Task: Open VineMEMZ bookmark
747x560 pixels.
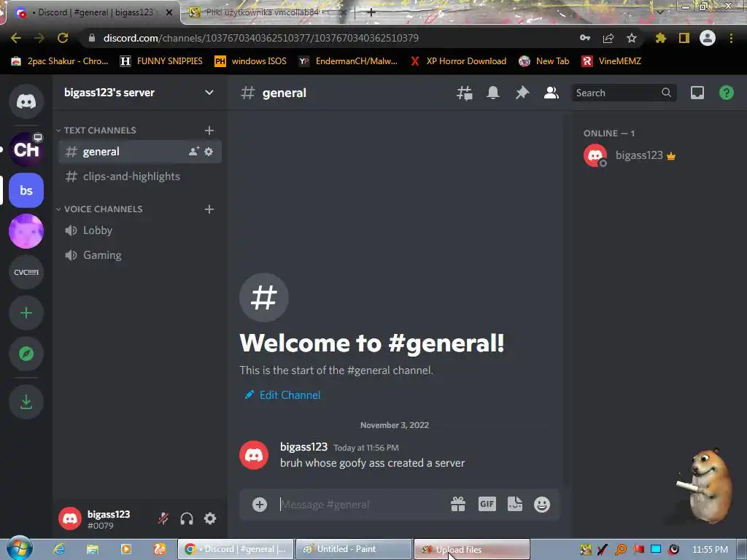Action: 612,61
